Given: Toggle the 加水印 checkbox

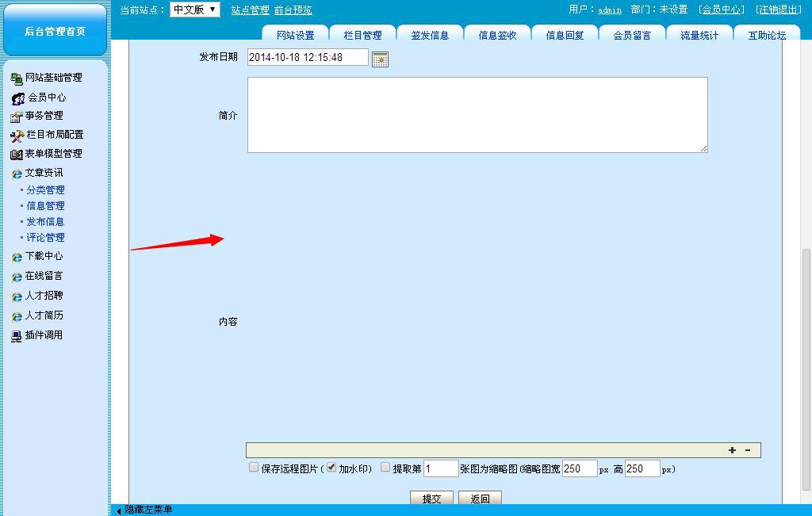Looking at the screenshot, I should point(331,468).
